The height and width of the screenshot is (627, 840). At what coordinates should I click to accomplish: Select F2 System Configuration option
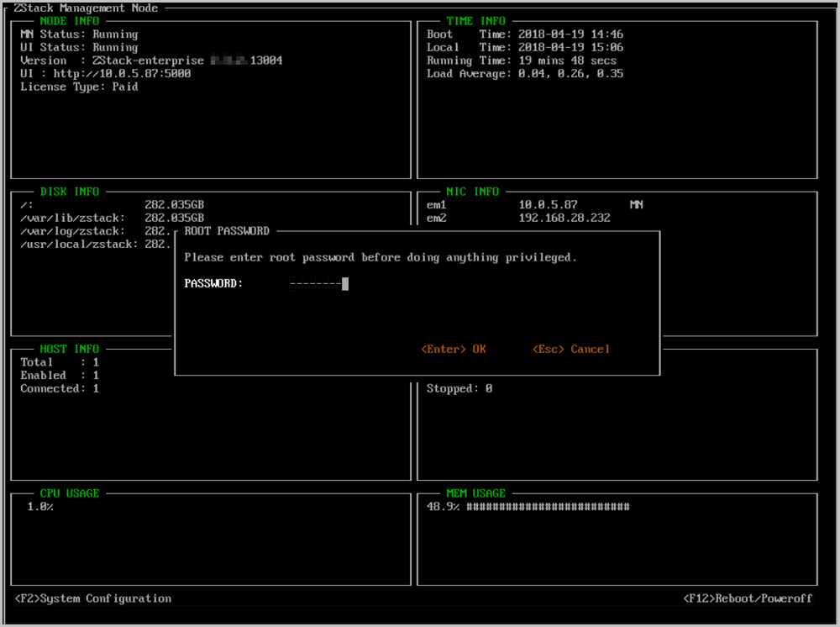[x=93, y=598]
